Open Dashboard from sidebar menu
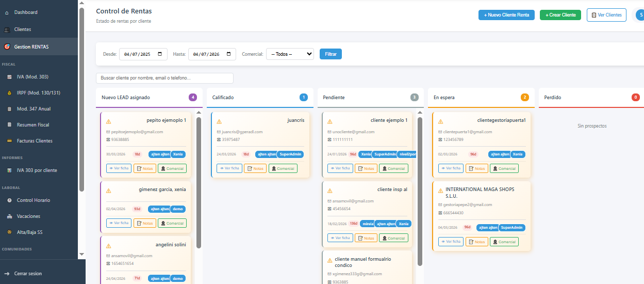644x284 pixels. click(26, 12)
